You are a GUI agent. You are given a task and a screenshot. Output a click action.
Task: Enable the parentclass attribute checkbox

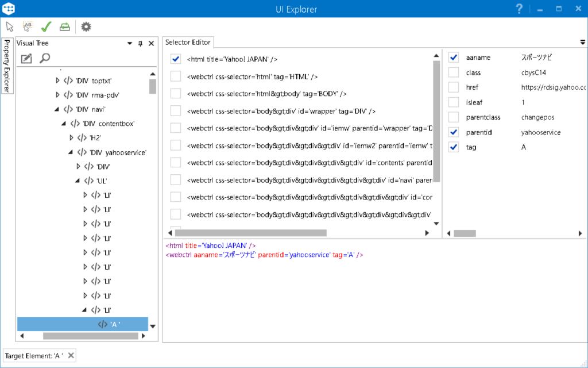tap(454, 117)
